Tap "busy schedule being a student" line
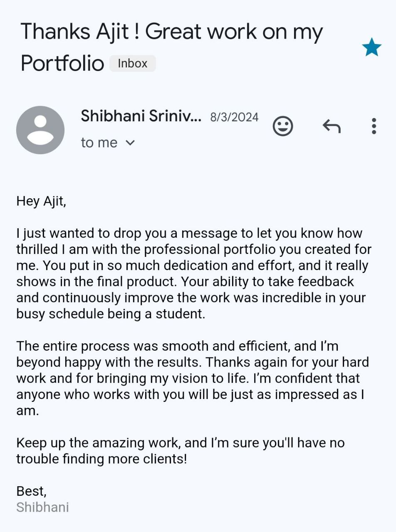Image resolution: width=396 pixels, height=532 pixels. tap(111, 314)
